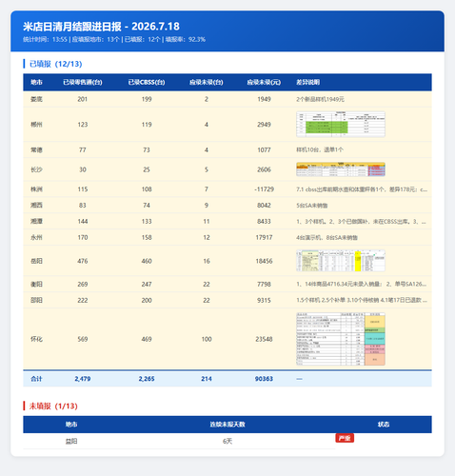
Task: Click the 应录未录(元) column header
Action: (x=264, y=82)
